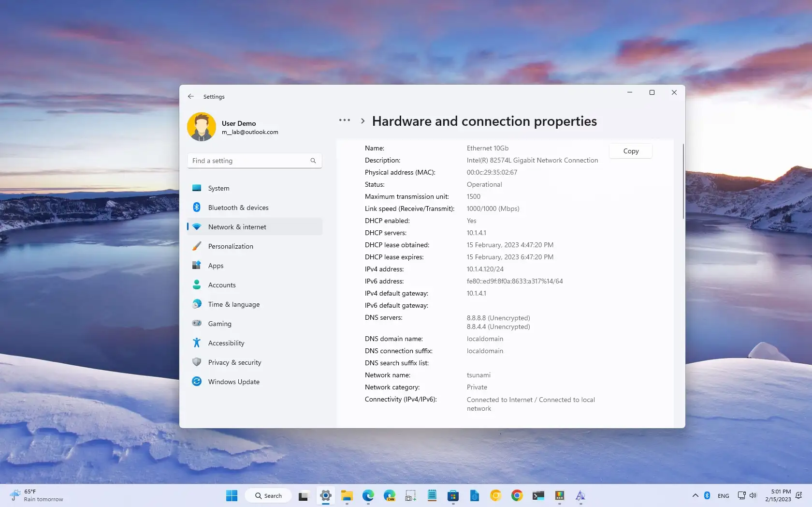Open Bluetooth & devices settings
The image size is (812, 507).
tap(255, 208)
